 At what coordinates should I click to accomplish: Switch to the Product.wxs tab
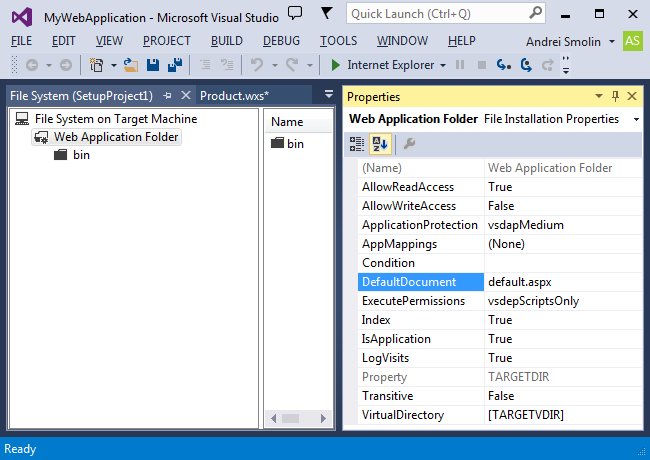[235, 96]
